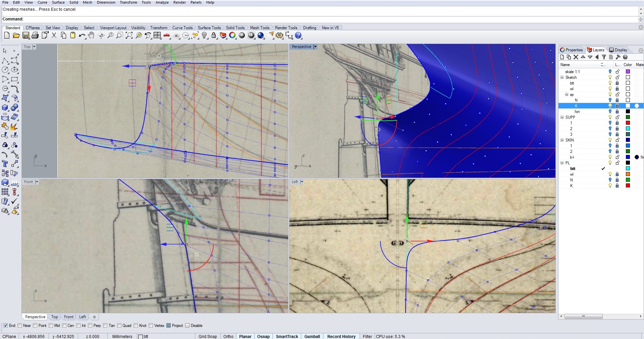Uncheck the End object snap
Screen dimensions: 644x339
(5, 326)
